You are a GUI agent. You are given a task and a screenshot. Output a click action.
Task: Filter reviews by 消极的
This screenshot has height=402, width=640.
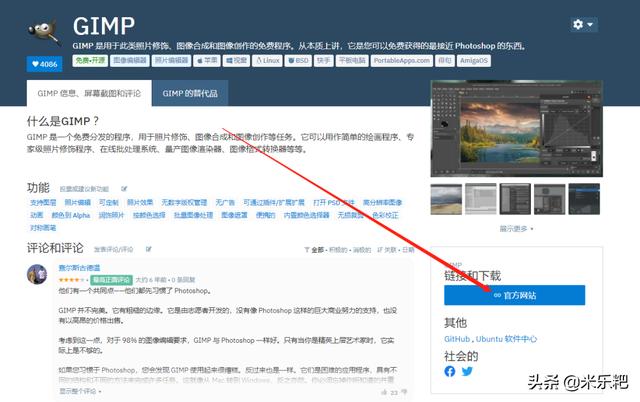(x=362, y=250)
